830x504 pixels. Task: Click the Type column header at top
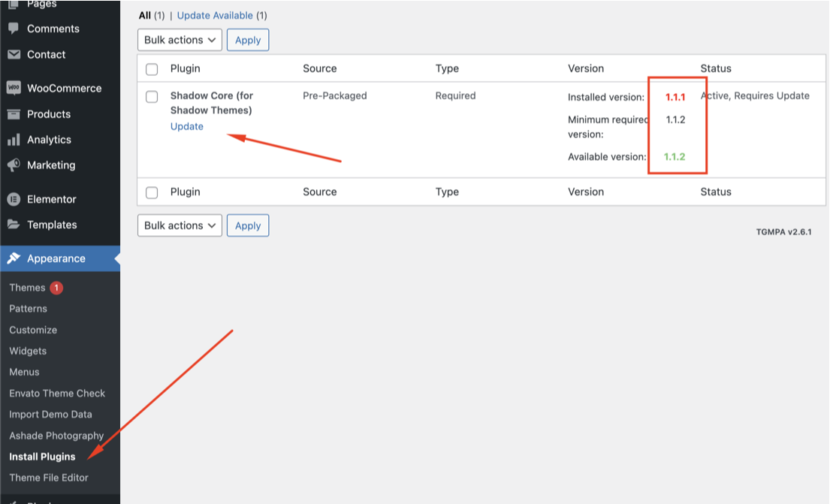coord(447,68)
